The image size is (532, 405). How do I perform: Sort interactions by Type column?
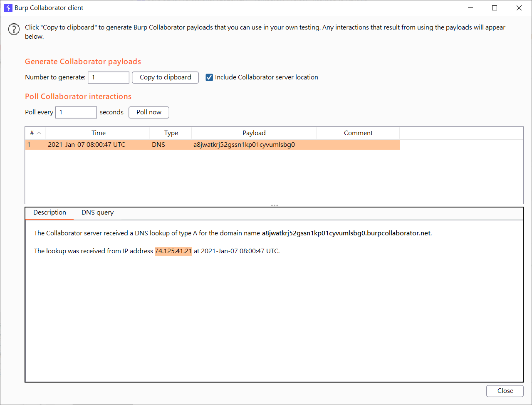pos(171,133)
